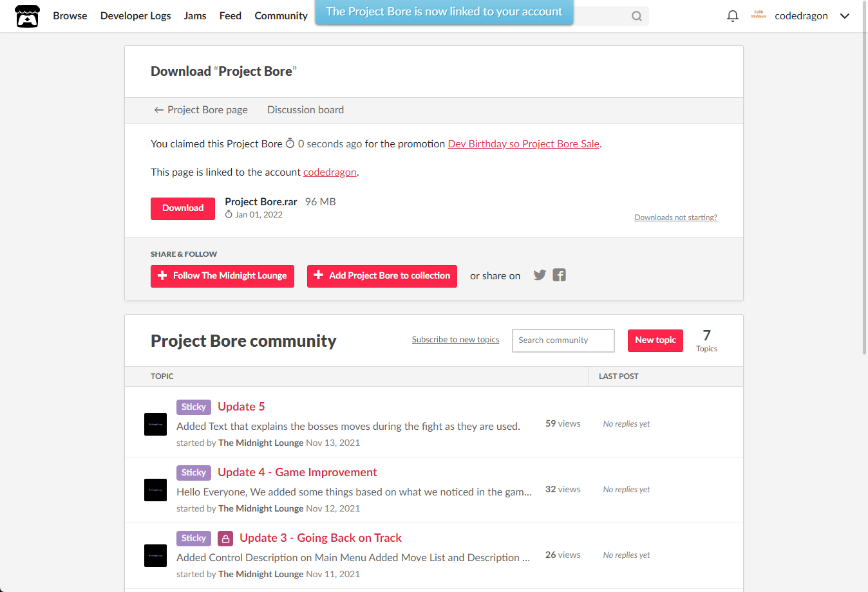Click the Update 4 topic author thumbnail

(x=155, y=490)
